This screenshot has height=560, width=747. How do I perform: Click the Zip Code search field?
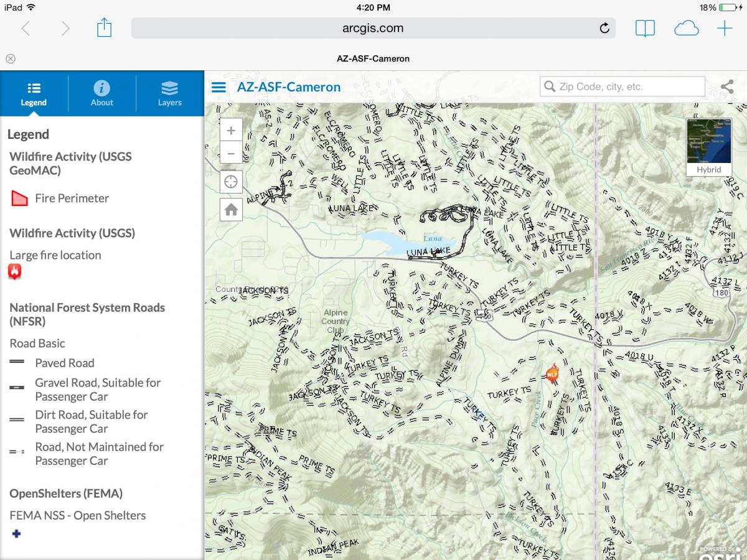622,86
